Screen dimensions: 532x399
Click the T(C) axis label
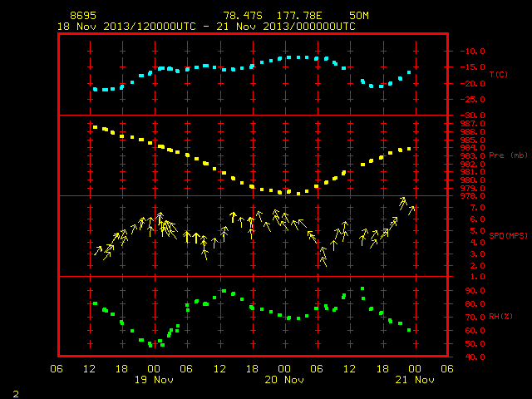(499, 74)
